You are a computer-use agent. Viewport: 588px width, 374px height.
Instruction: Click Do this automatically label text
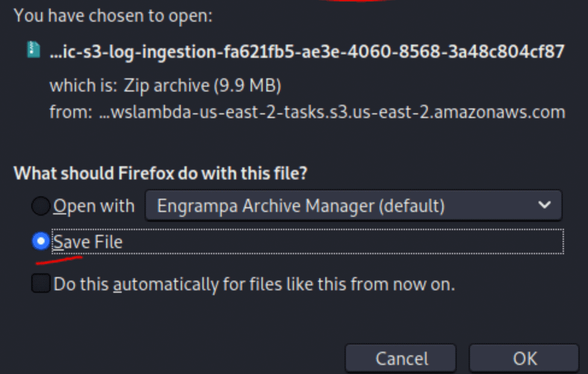[254, 284]
